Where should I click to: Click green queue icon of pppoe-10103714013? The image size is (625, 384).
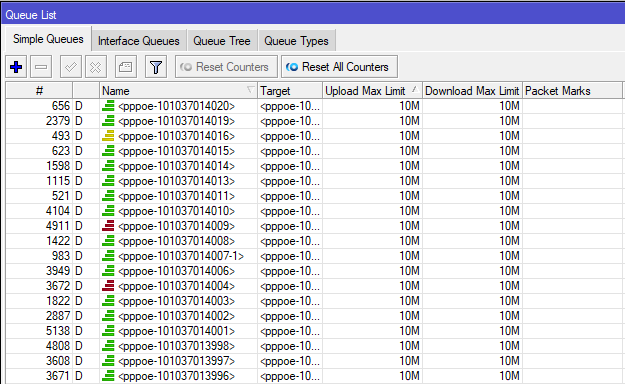pos(108,181)
